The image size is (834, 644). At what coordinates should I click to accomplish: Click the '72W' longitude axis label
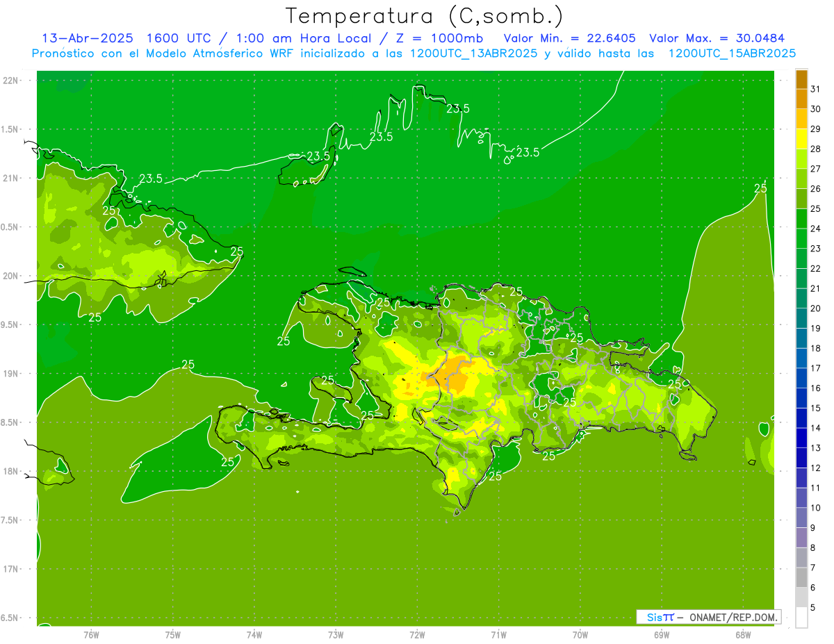click(x=417, y=635)
